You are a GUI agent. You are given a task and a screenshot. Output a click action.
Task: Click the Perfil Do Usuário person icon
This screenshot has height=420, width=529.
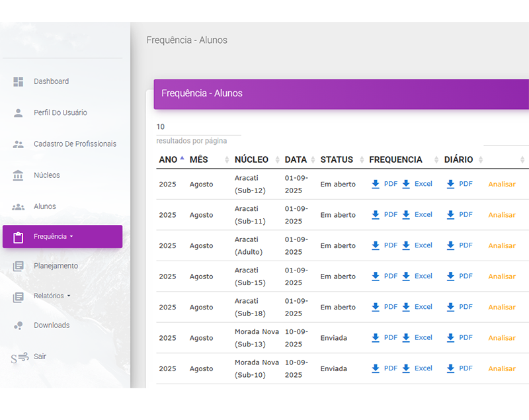click(19, 112)
